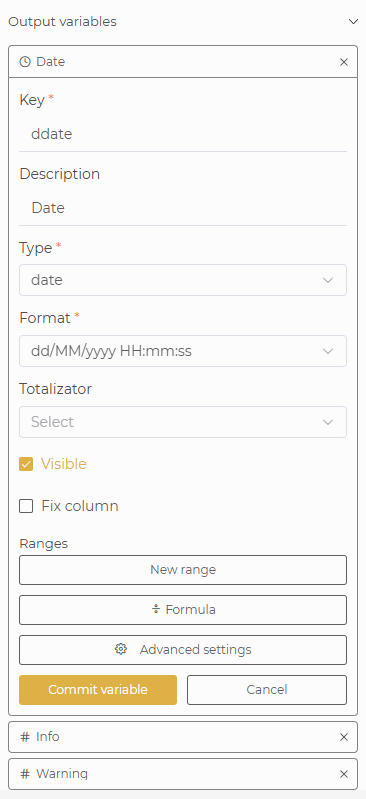Open Advanced settings
The height and width of the screenshot is (799, 366).
point(183,650)
